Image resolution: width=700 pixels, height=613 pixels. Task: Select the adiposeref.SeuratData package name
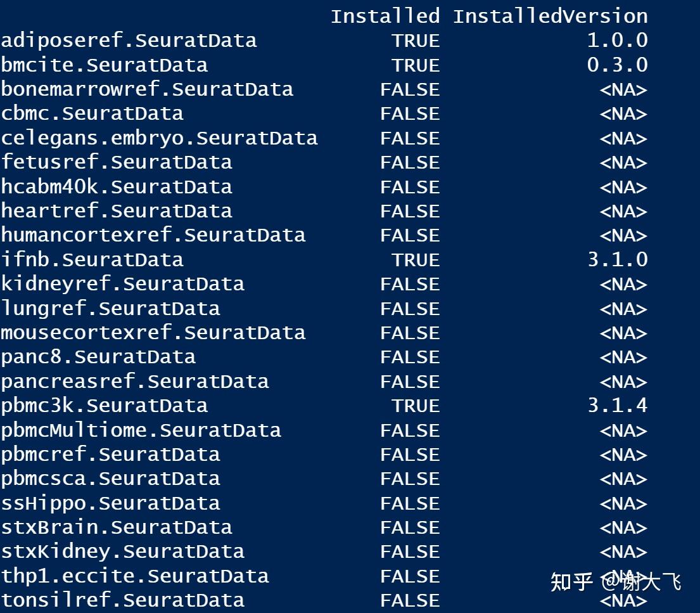129,41
